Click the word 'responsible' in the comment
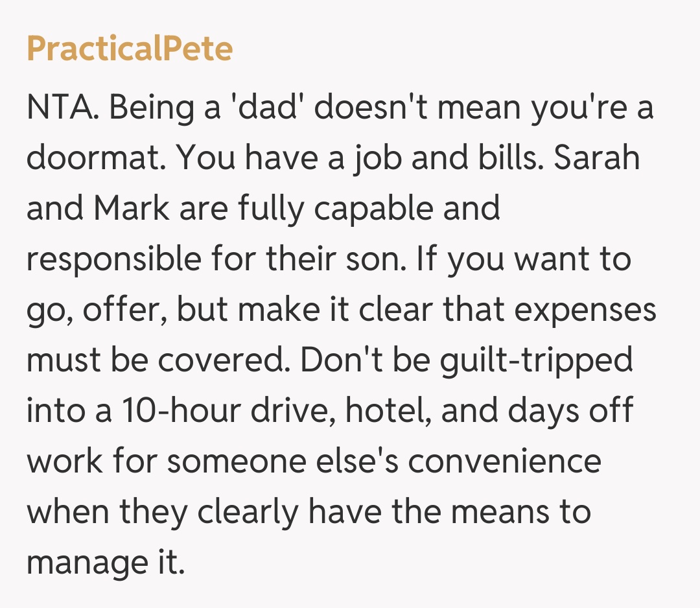Screen dimensions: 700x608 coord(113,259)
